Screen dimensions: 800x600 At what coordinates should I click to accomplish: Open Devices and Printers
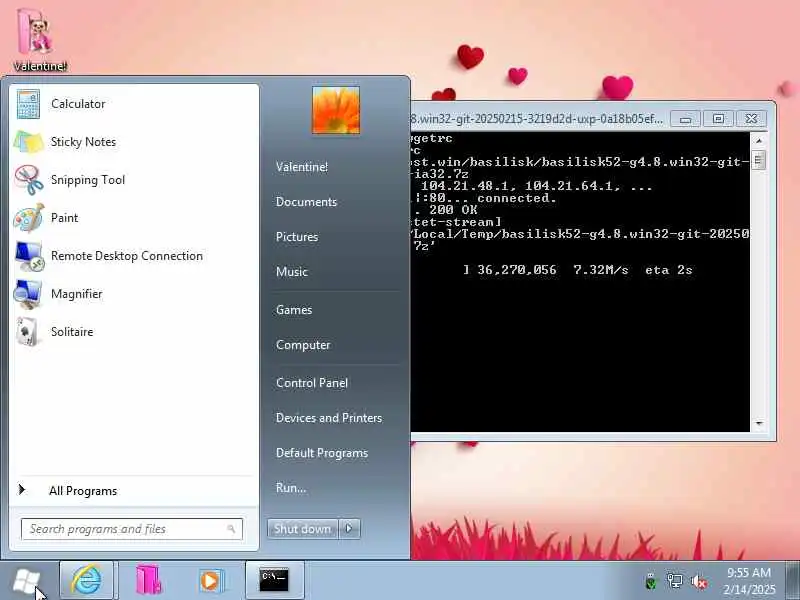point(329,418)
